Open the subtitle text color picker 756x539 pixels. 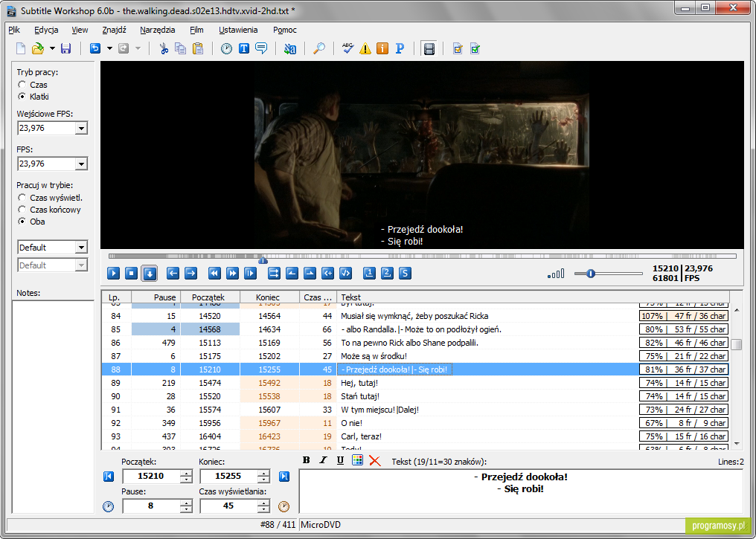tap(357, 460)
